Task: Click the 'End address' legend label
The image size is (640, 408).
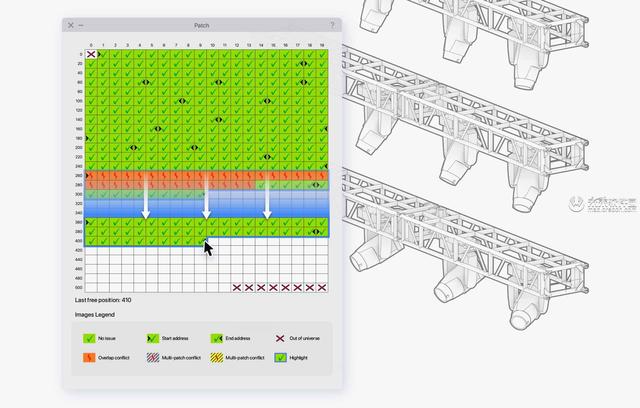Action: 238,338
